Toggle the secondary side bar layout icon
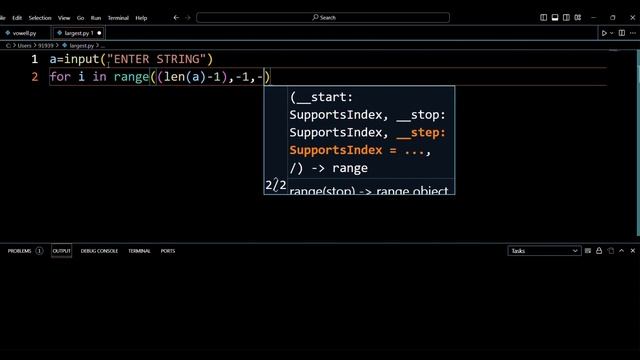This screenshot has height=360, width=640. point(567,18)
